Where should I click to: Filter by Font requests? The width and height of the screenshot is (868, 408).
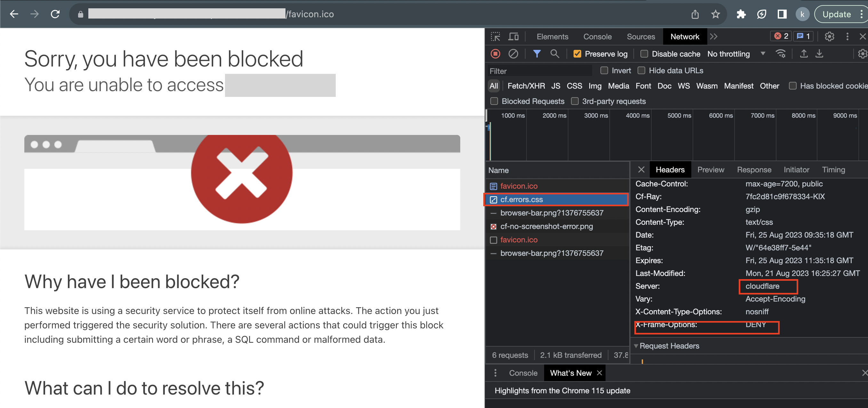pos(643,86)
